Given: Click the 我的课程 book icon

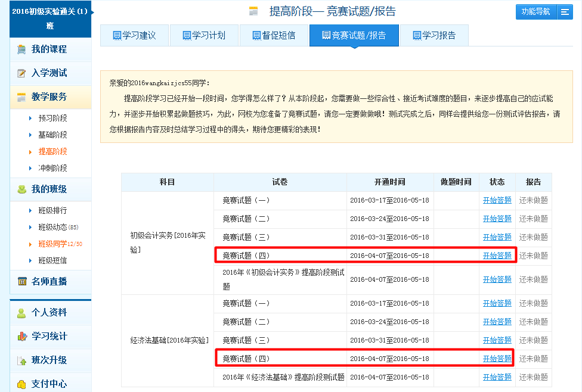Looking at the screenshot, I should point(22,49).
